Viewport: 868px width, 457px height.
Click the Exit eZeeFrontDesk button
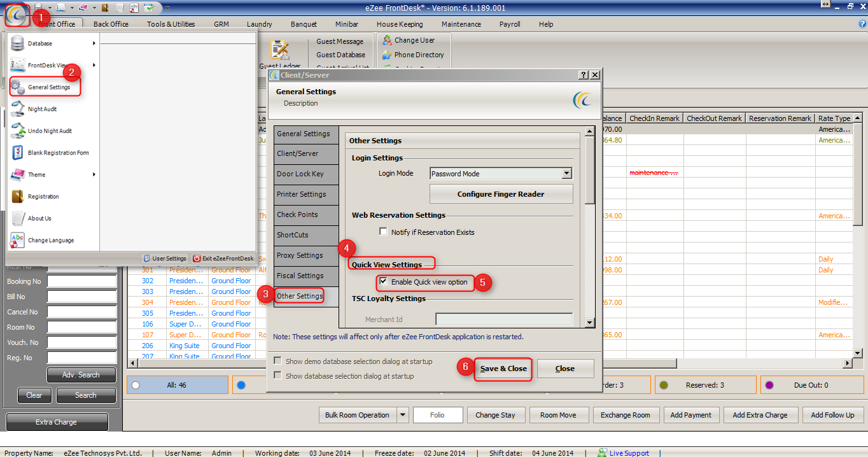pyautogui.click(x=223, y=258)
